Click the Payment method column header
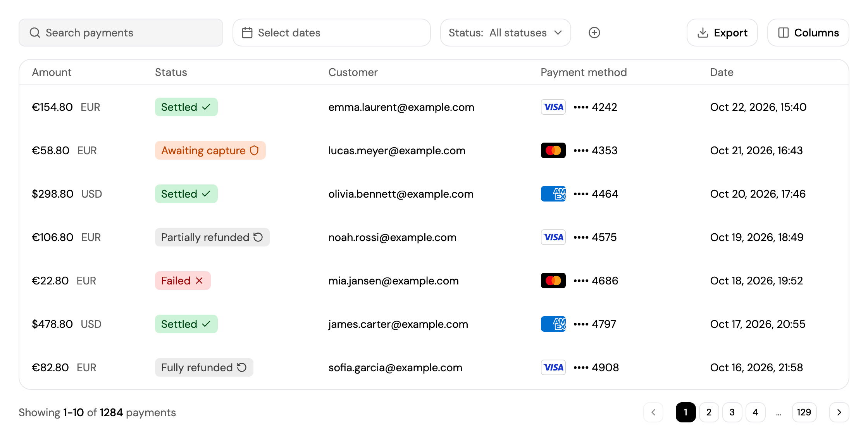Viewport: 868px width, 441px height. (584, 72)
